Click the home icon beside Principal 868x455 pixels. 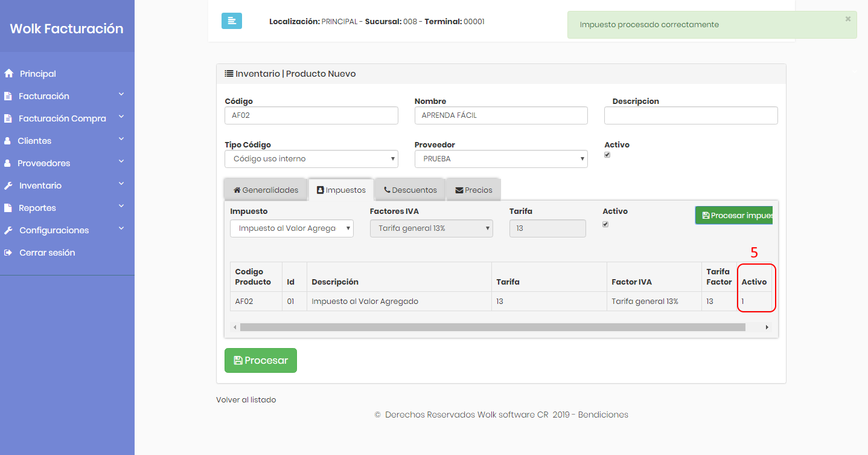tap(8, 74)
